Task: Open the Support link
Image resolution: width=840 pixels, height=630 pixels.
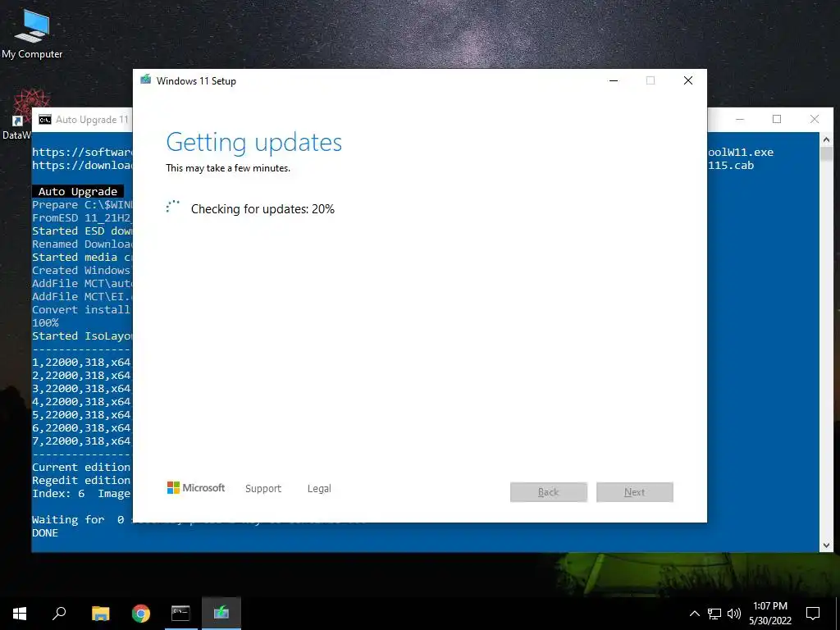Action: 263,489
